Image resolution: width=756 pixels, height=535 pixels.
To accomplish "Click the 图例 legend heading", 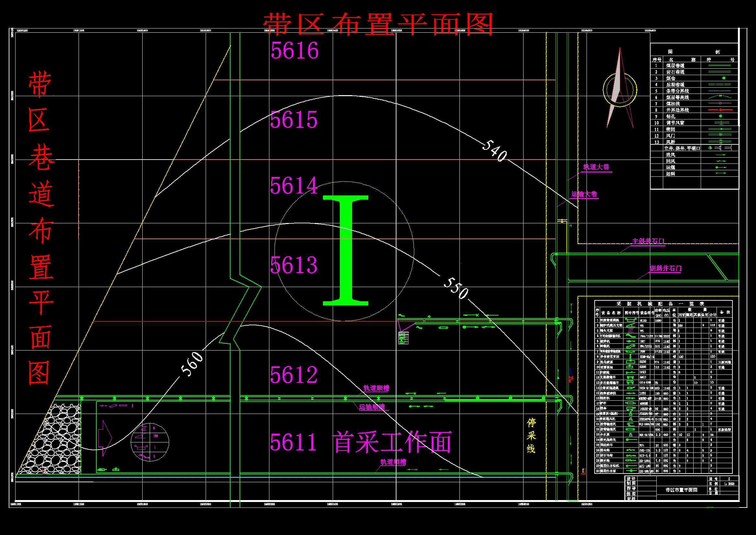I will point(694,52).
